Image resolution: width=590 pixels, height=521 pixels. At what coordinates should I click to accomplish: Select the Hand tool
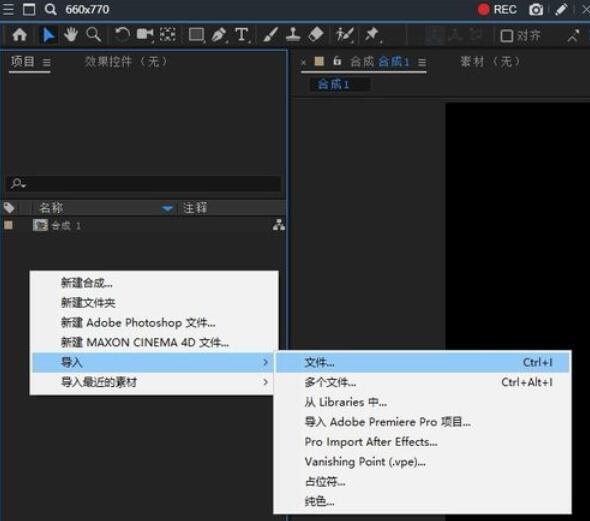click(71, 35)
